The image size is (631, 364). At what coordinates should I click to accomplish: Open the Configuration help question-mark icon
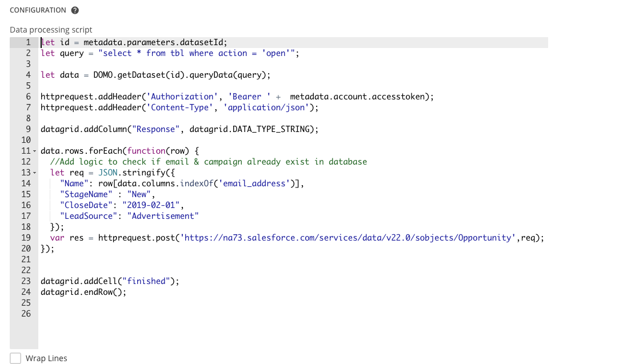(x=75, y=10)
